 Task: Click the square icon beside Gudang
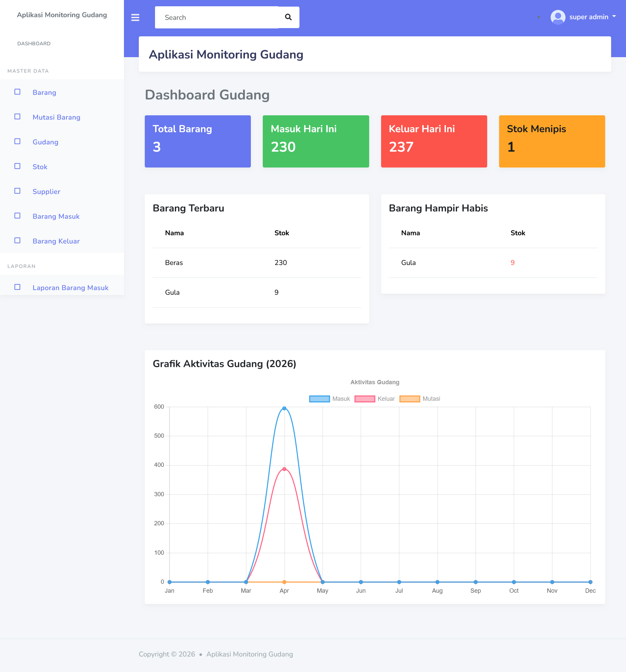pyautogui.click(x=17, y=141)
